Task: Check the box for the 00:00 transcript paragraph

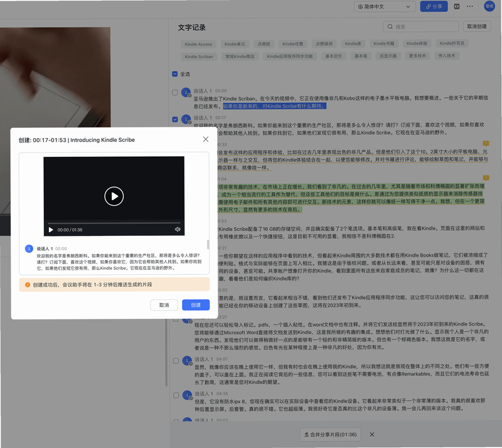Action: tap(175, 92)
